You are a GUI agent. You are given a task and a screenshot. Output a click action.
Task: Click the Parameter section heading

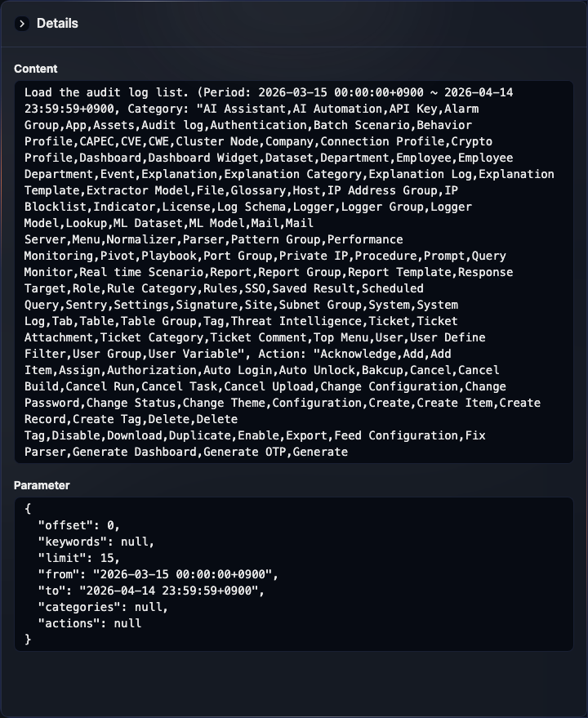coord(42,484)
